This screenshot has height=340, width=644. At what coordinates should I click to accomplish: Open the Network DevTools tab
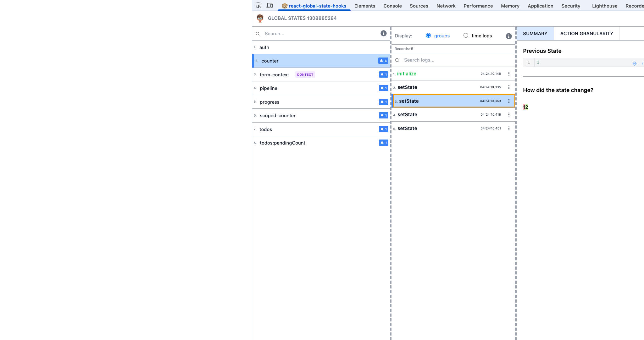pyautogui.click(x=446, y=6)
